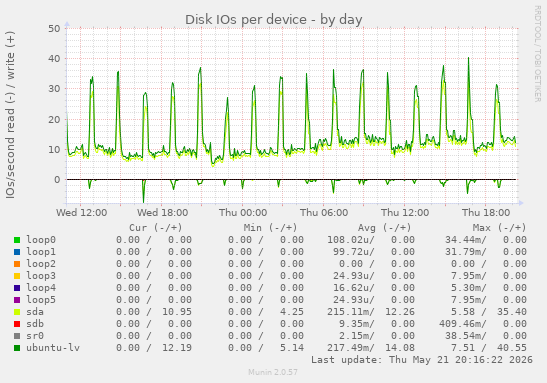Image resolution: width=547 pixels, height=383 pixels.
Task: Click the y-axis value 50
Action: (x=54, y=29)
